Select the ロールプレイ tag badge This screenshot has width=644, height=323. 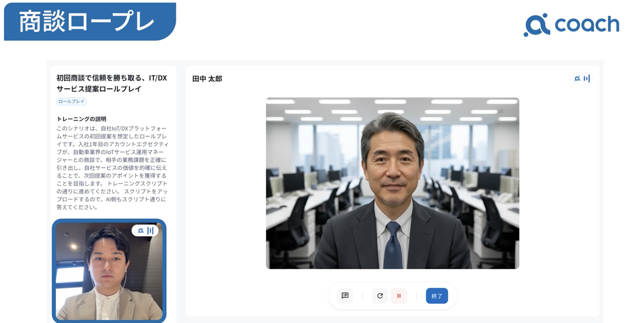pyautogui.click(x=71, y=101)
